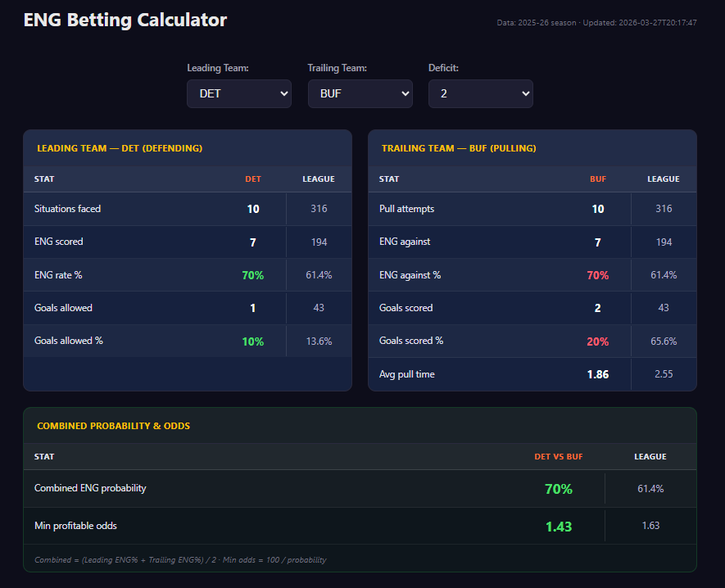Click the 'Goals scored' row label
The height and width of the screenshot is (588, 725).
coord(406,308)
